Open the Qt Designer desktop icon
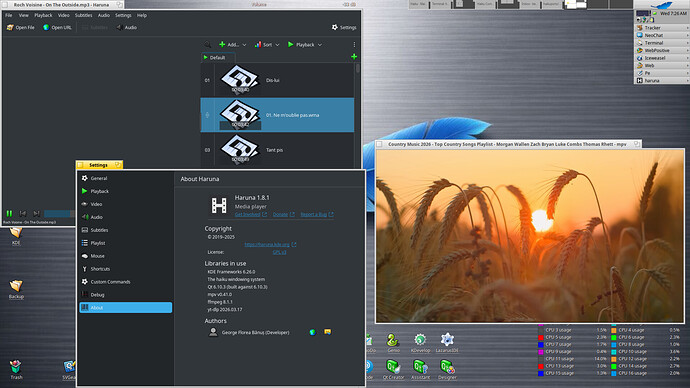The width and height of the screenshot is (690, 388). (x=447, y=370)
